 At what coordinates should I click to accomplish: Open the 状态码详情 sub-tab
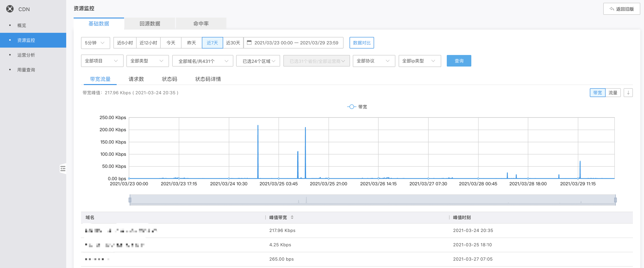point(208,79)
